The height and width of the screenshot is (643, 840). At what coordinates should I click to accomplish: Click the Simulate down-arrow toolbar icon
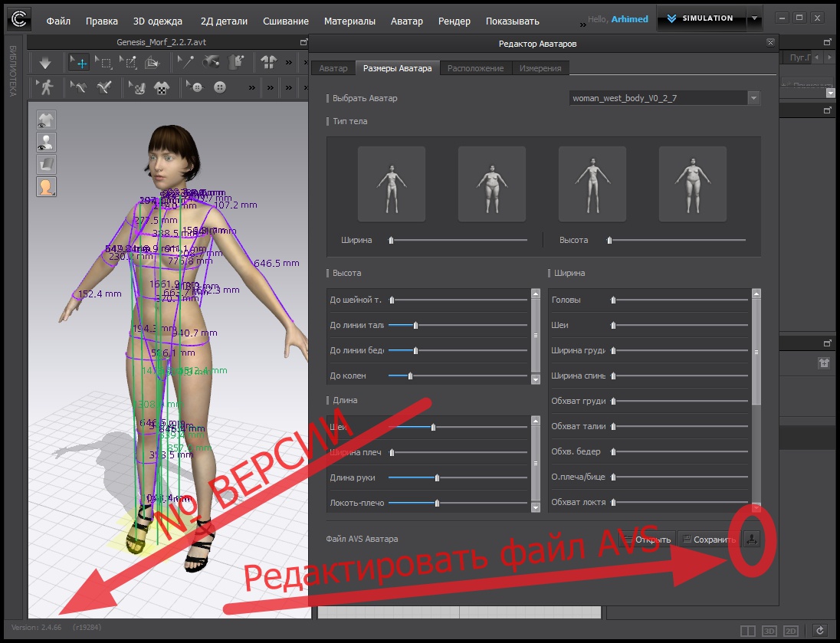pos(45,61)
